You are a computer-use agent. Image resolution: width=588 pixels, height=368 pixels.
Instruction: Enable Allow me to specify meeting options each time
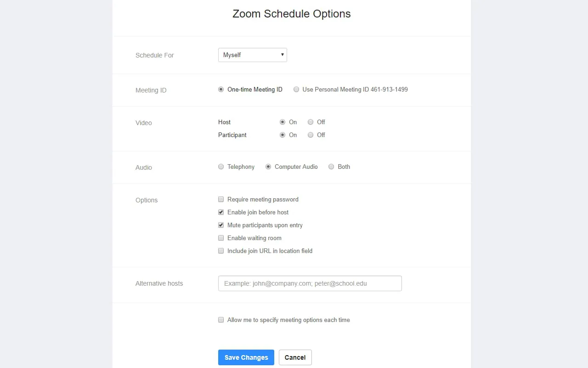221,320
